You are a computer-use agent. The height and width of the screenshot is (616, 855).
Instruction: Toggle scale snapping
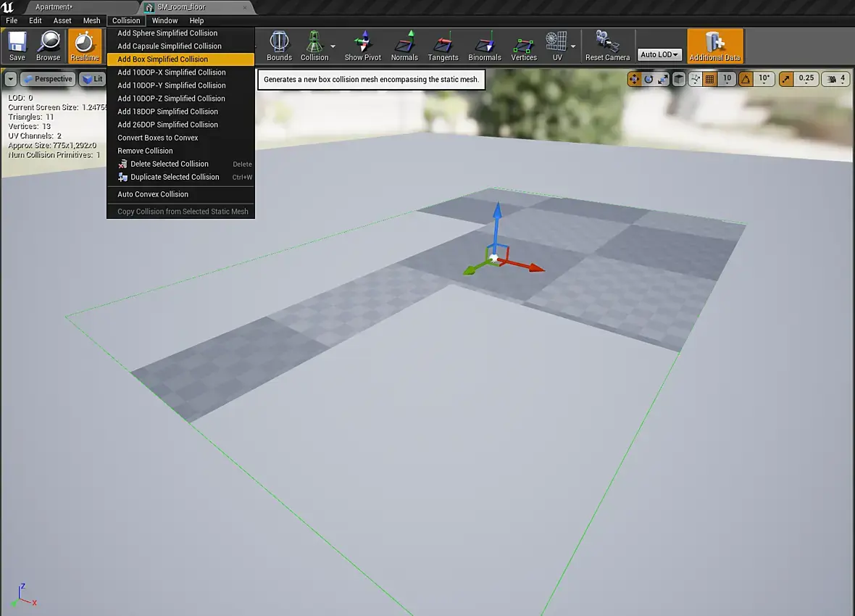coord(785,79)
